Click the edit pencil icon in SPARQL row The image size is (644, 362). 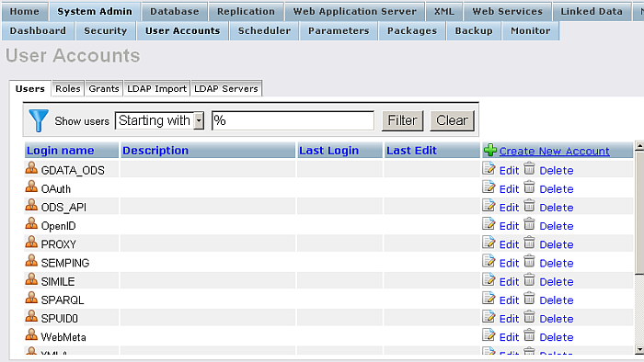click(x=489, y=298)
